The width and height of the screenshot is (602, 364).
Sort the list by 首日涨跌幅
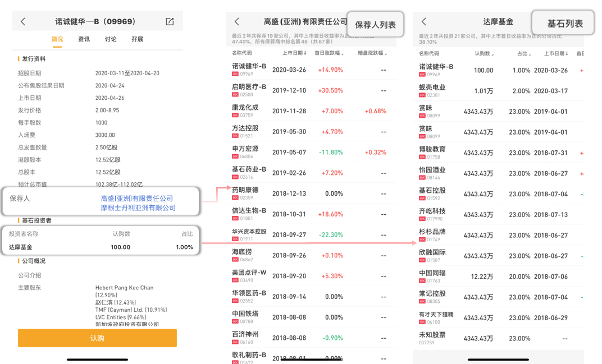[329, 53]
